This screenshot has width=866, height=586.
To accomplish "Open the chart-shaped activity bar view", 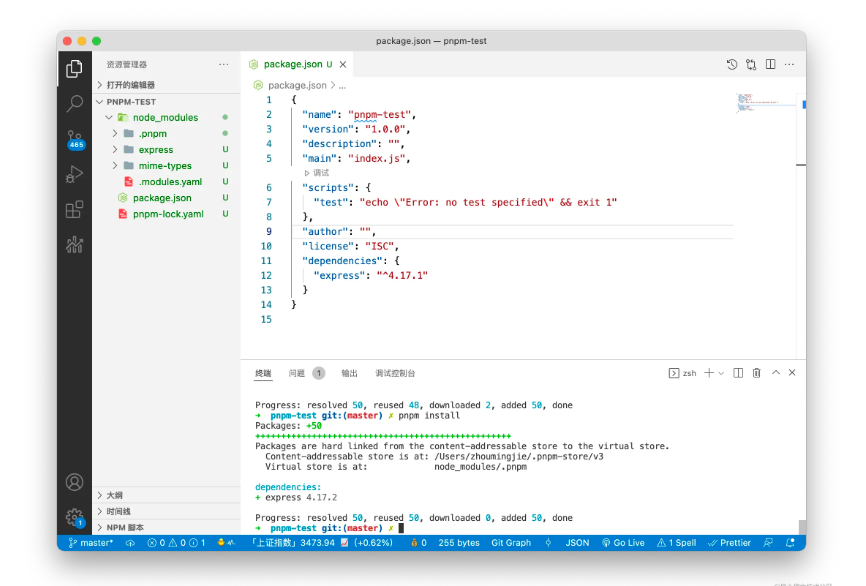I will (74, 244).
